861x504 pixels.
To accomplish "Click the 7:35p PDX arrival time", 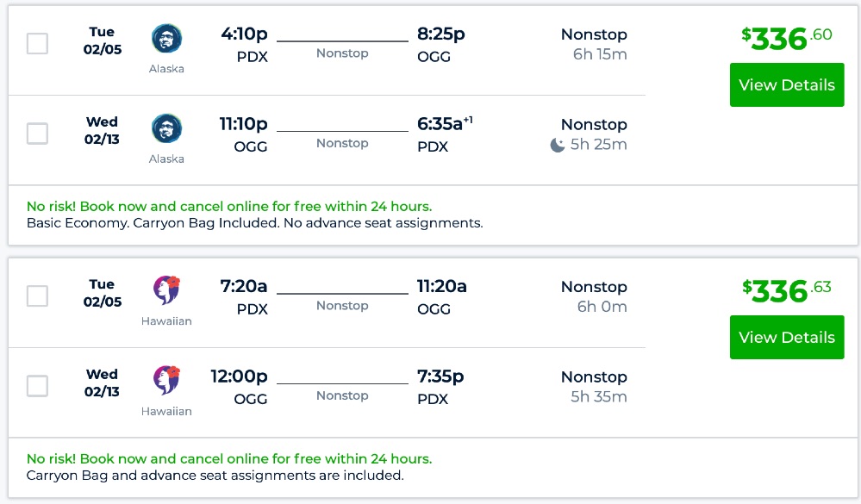I will pos(440,376).
